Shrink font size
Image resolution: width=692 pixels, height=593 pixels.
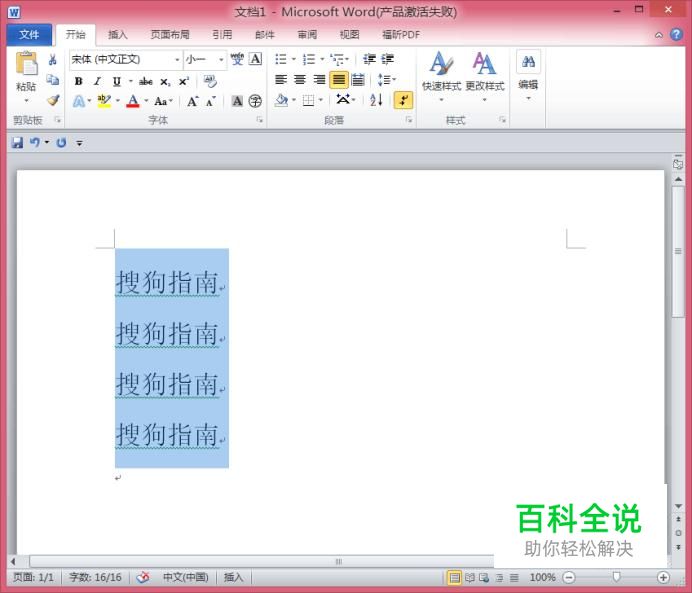point(211,101)
